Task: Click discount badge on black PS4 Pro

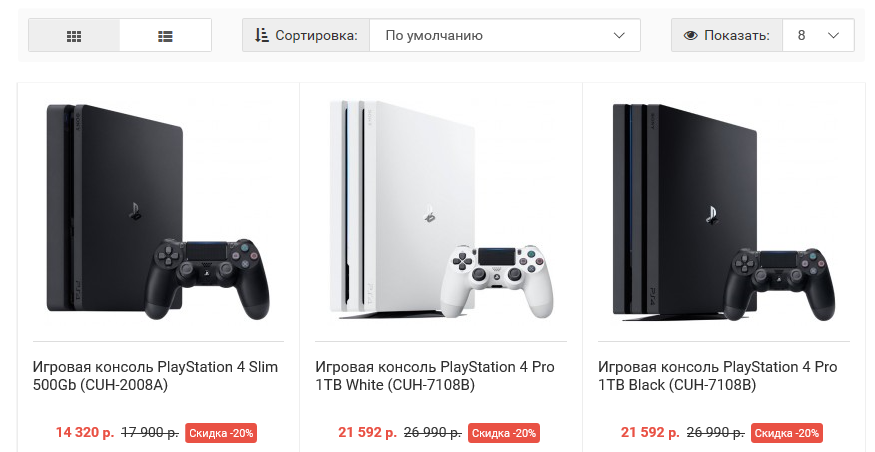Action: (x=787, y=433)
